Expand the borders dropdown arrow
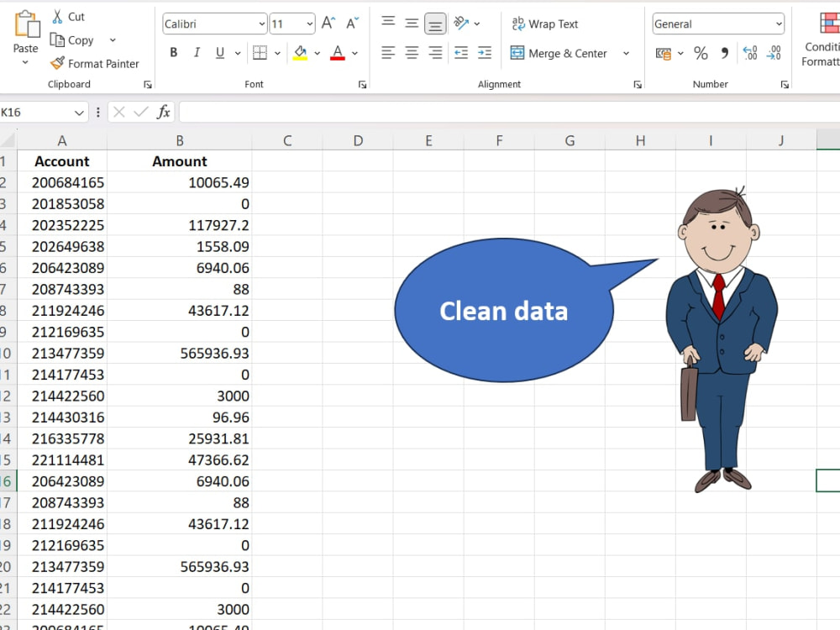The width and height of the screenshot is (840, 630). coord(277,53)
